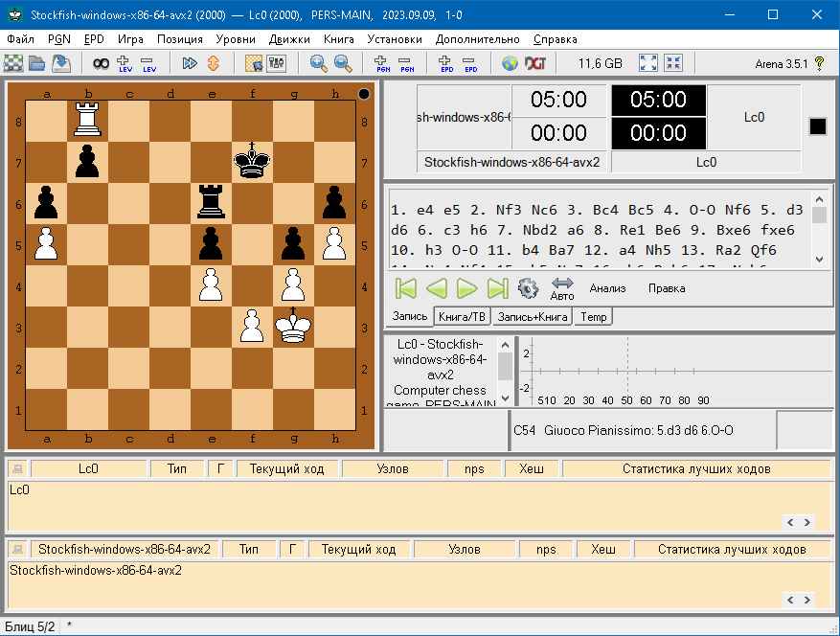Click the orange up-down arrows toolbar icon
840x636 pixels.
tap(214, 63)
